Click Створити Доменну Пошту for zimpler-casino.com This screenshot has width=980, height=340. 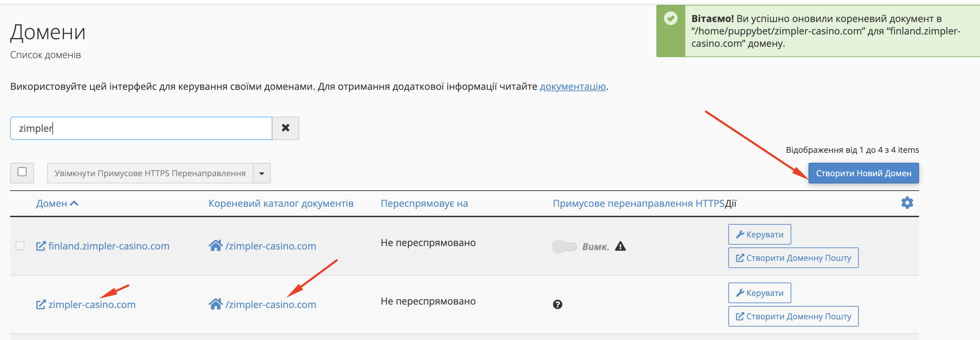pos(793,316)
